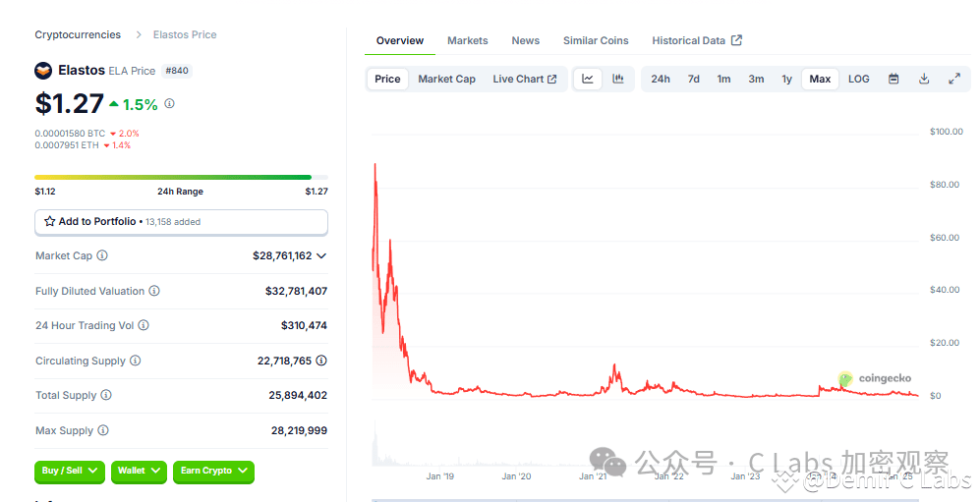Switch to the News tab
Viewport: 980px width, 502px height.
[526, 40]
